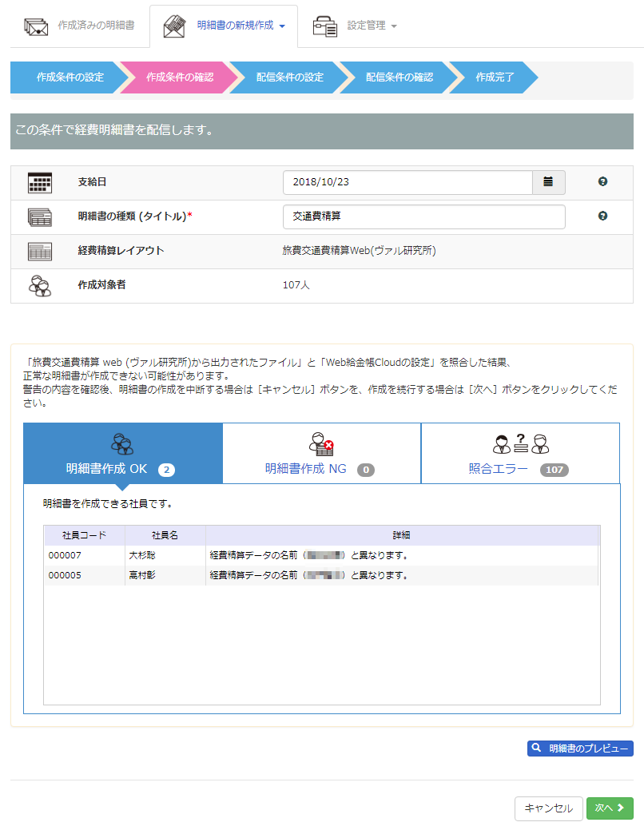Click the green 次へ button
The height and width of the screenshot is (830, 644).
click(610, 808)
